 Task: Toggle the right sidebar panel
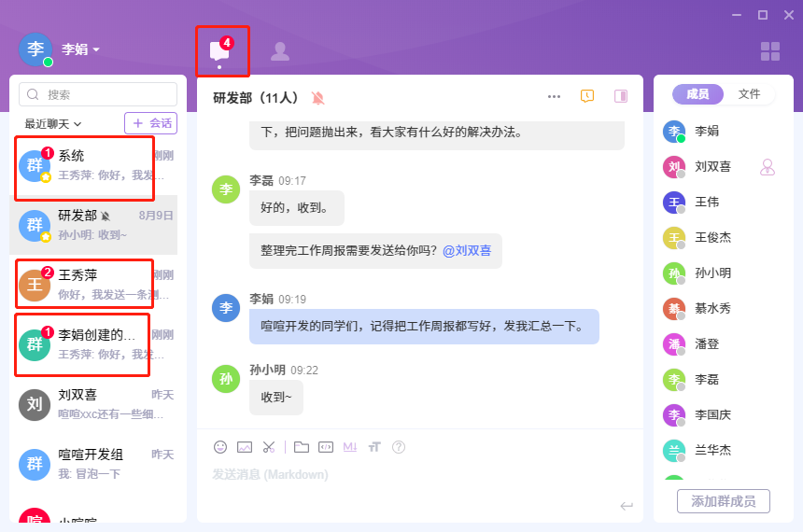621,96
